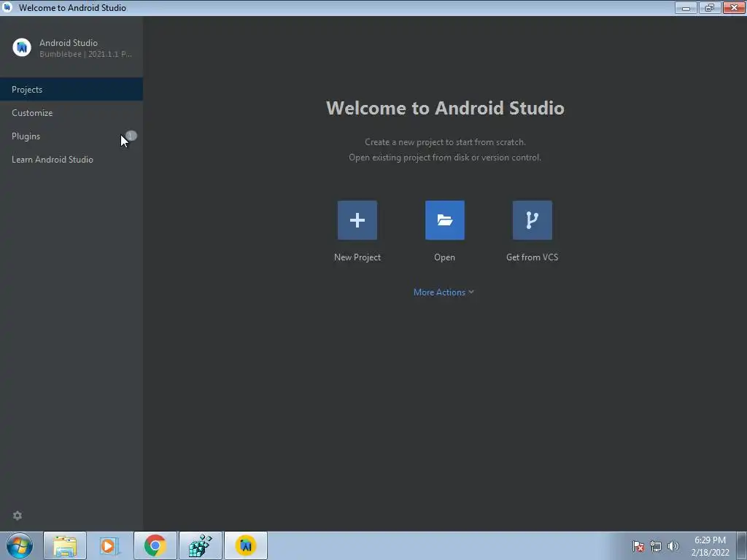Open the settings gear in the sidebar
This screenshot has height=560, width=747.
[x=18, y=516]
